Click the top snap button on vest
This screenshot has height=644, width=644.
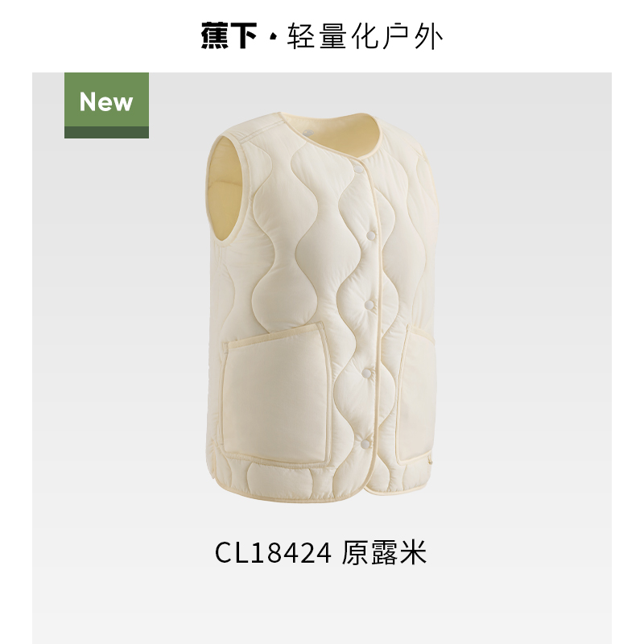pos(358,169)
